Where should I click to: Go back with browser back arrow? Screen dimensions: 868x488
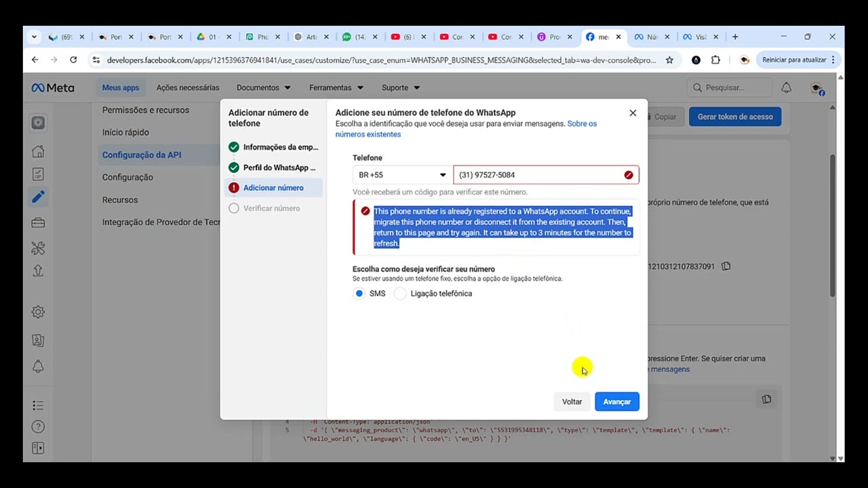point(35,60)
